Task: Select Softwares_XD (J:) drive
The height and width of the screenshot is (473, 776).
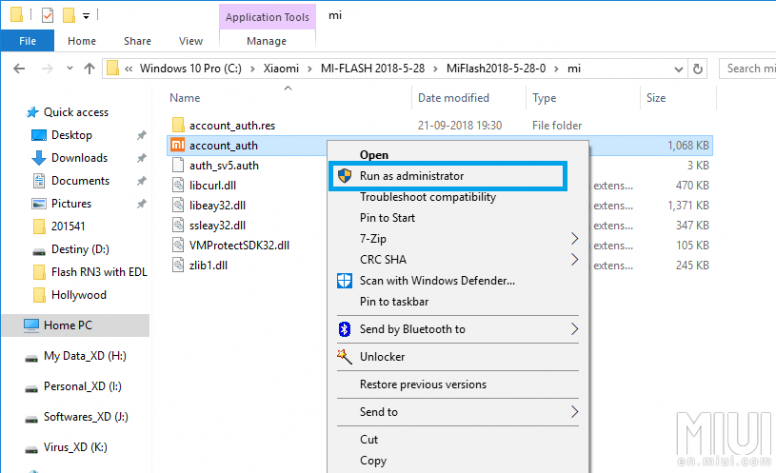Action: pos(86,417)
